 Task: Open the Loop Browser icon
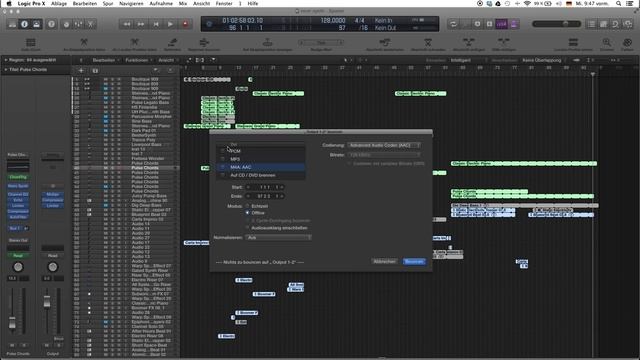click(x=616, y=24)
